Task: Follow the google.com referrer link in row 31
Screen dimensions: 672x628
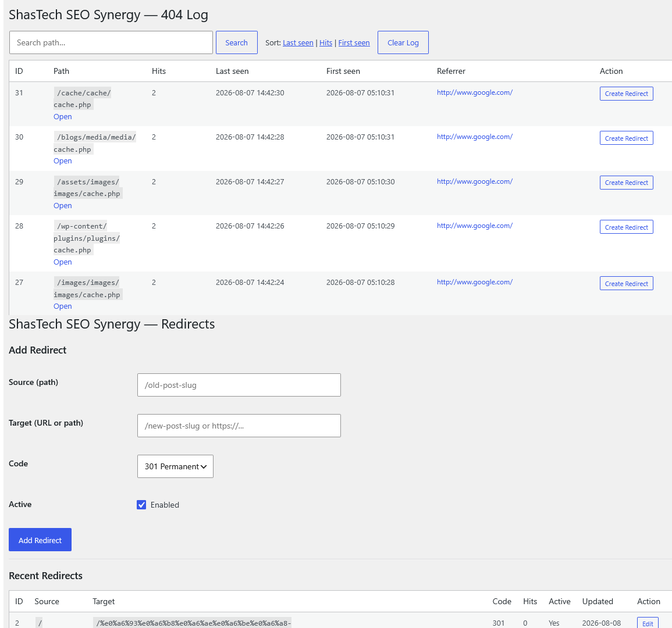Action: pyautogui.click(x=474, y=92)
